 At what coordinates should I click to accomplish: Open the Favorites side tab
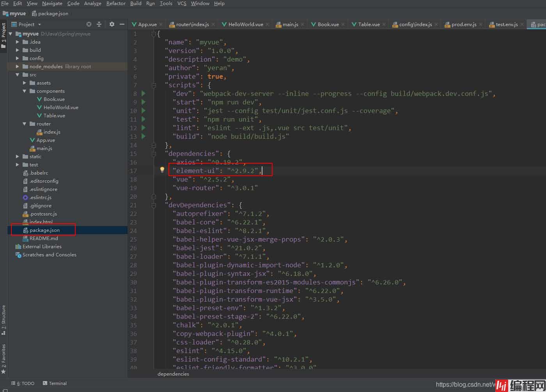(x=4, y=359)
